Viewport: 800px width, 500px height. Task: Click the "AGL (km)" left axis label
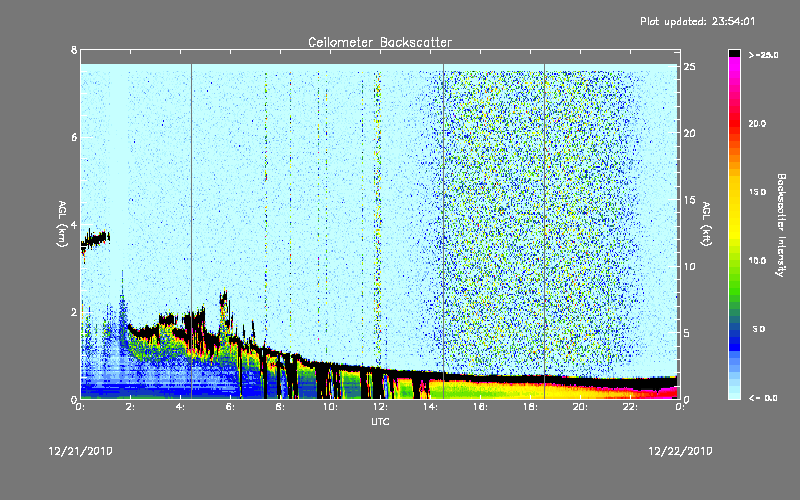[62, 224]
